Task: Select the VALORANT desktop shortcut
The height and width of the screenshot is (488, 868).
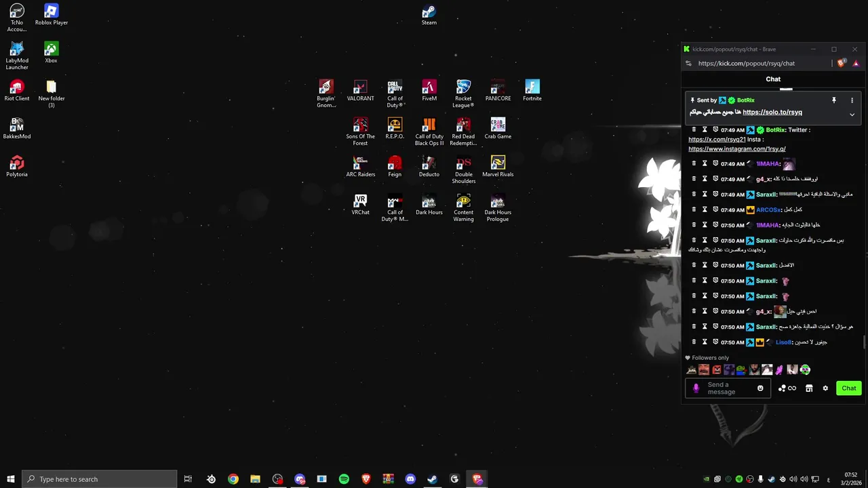Action: [x=361, y=91]
